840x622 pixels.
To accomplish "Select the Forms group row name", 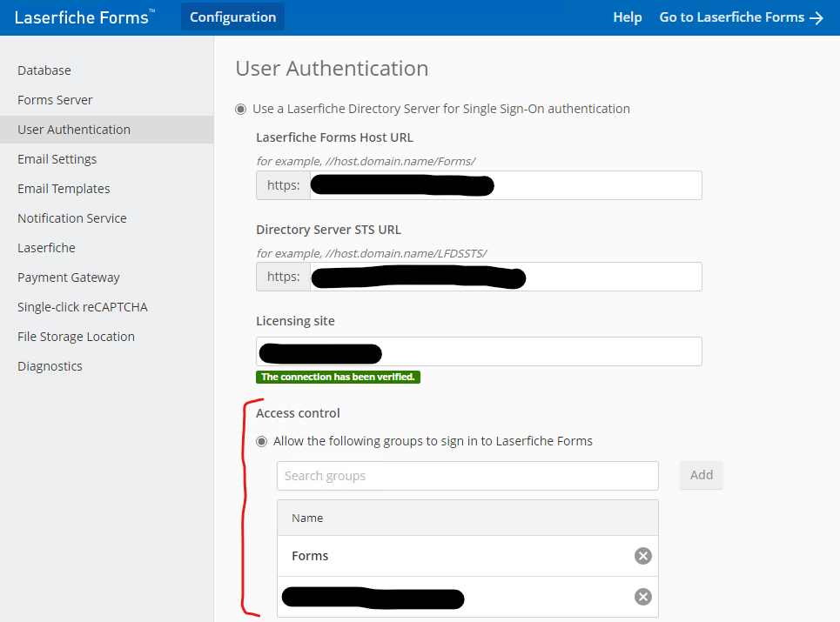I will [310, 556].
